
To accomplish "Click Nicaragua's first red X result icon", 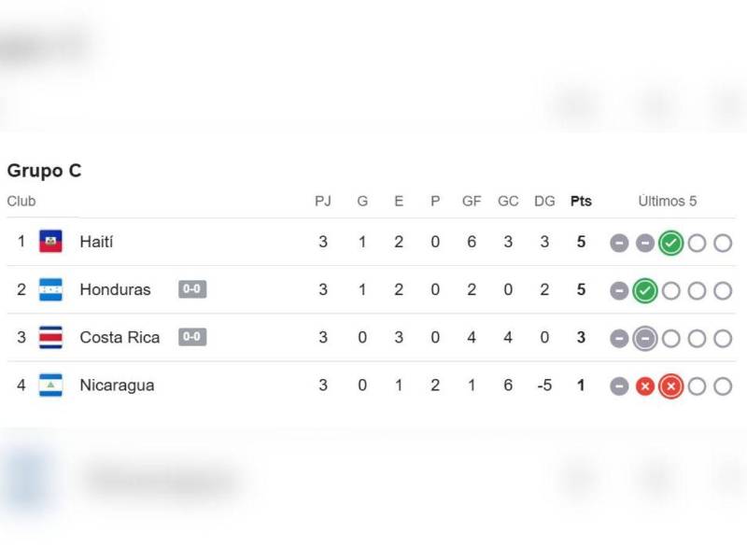I will click(x=644, y=385).
